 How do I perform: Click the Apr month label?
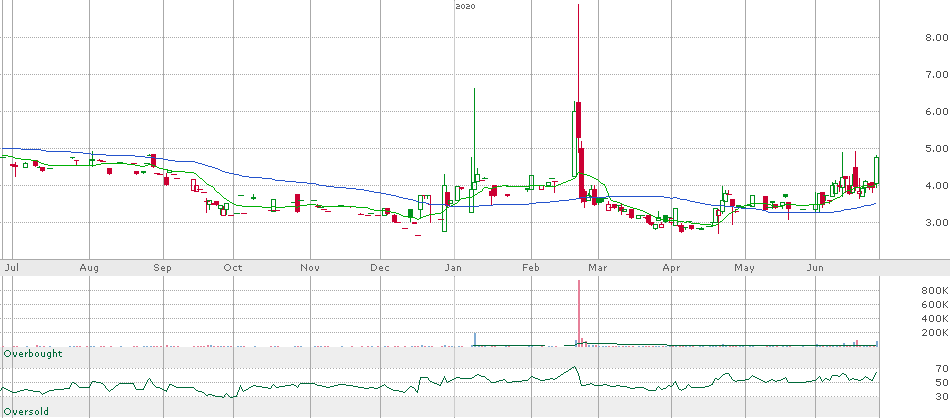[671, 268]
